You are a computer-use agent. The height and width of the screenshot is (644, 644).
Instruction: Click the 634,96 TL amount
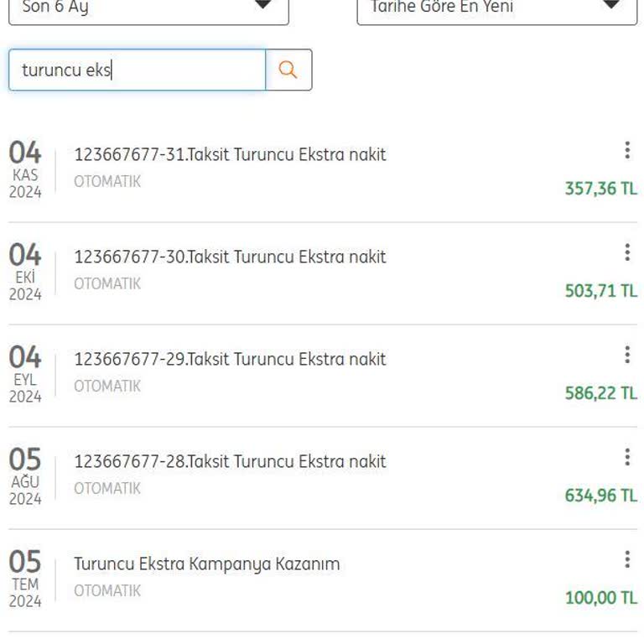coord(600,496)
